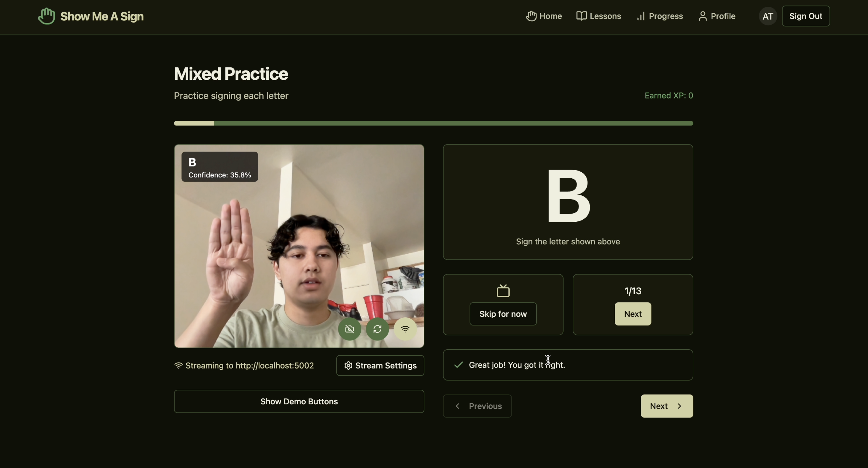The width and height of the screenshot is (868, 468).
Task: Toggle the wifi streaming button on video
Action: [405, 329]
